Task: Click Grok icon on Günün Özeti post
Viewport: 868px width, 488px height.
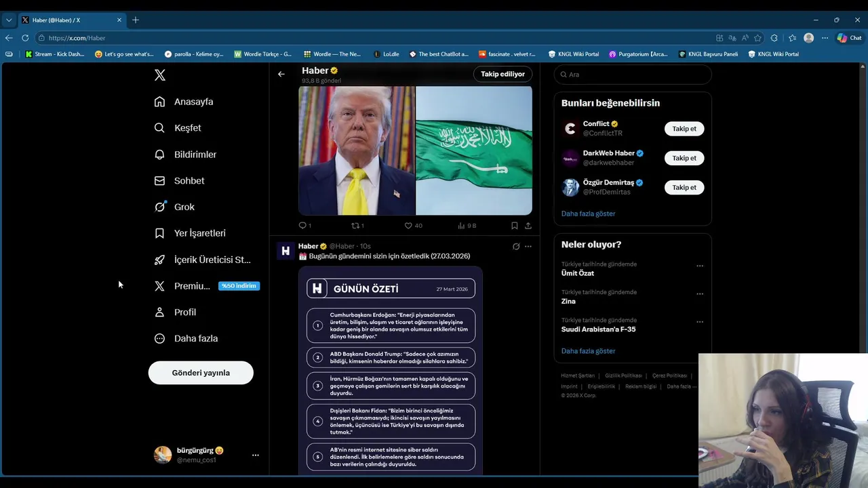Action: [516, 247]
